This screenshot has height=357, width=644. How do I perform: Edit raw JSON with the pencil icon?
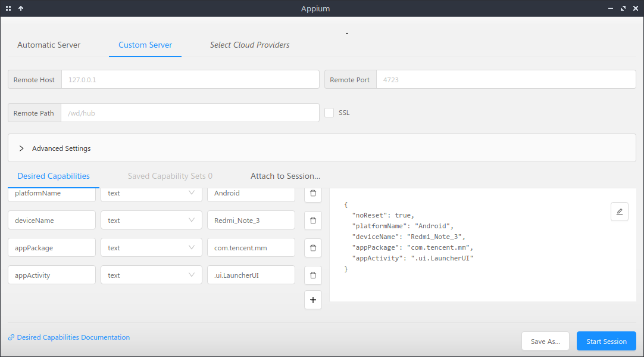click(620, 212)
